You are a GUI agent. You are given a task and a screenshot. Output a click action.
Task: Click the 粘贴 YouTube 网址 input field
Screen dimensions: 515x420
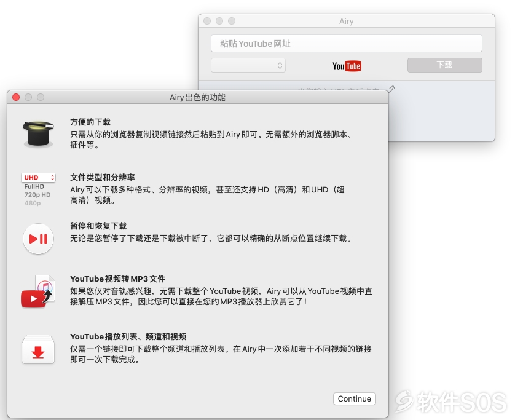(x=347, y=44)
